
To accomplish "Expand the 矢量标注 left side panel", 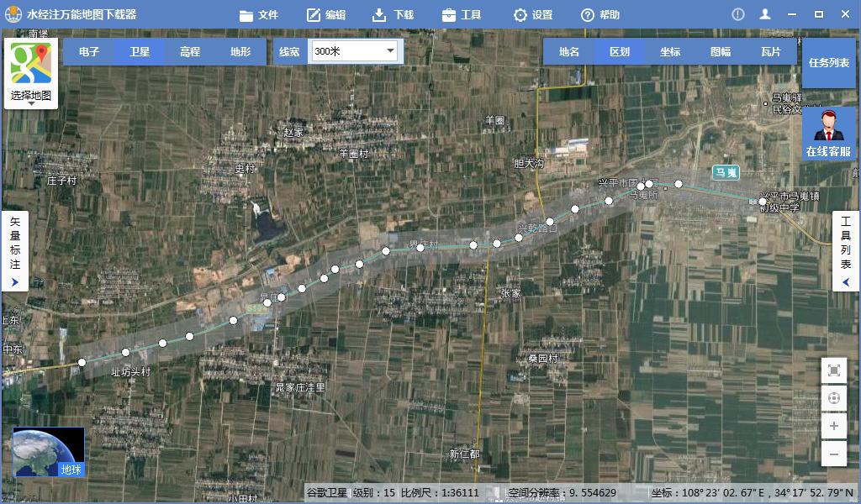I will pos(14,251).
